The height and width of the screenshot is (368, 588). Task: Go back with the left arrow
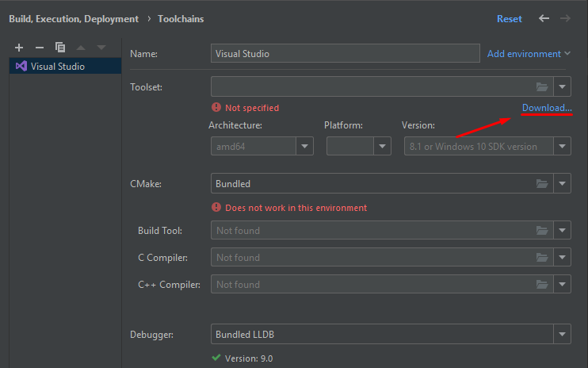click(x=544, y=18)
